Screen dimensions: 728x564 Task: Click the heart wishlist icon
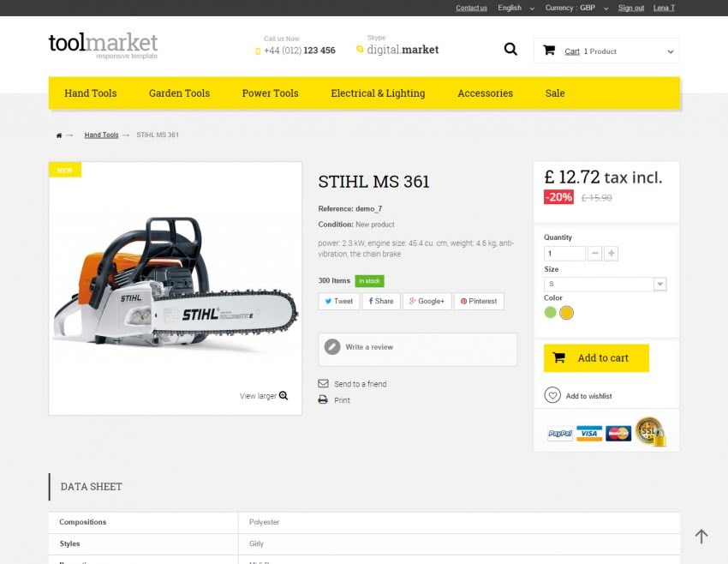pyautogui.click(x=552, y=395)
